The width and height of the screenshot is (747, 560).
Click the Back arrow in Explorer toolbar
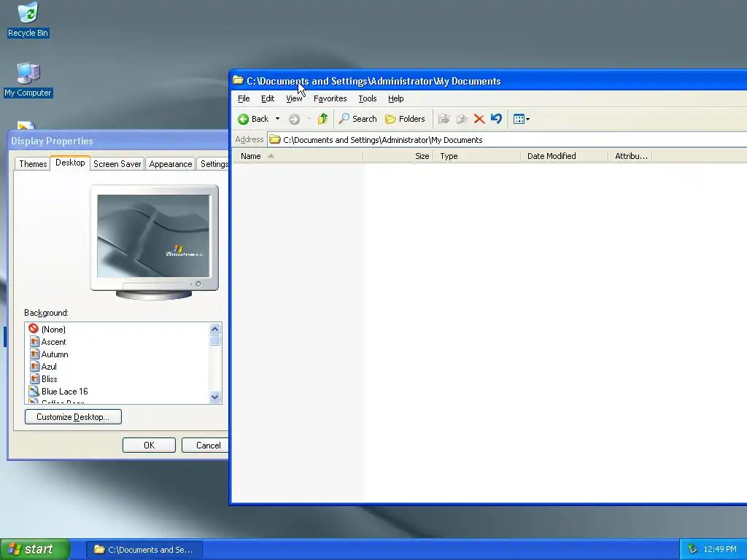[x=254, y=119]
